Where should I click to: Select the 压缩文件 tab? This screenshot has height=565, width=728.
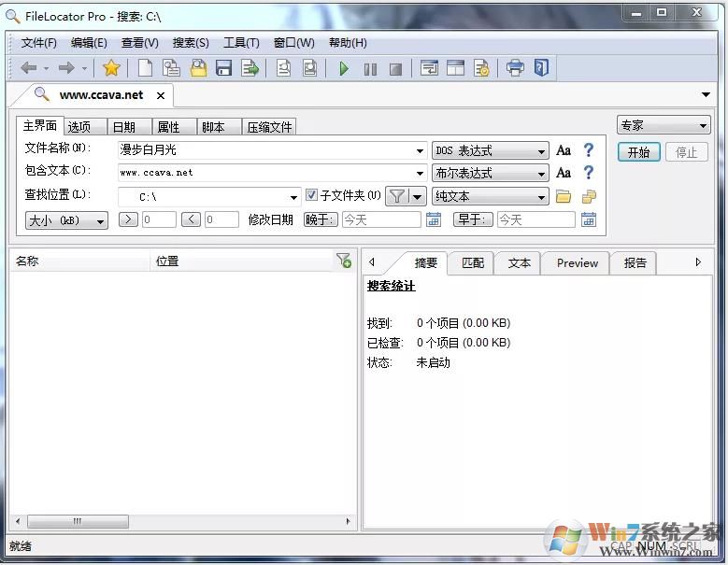269,127
